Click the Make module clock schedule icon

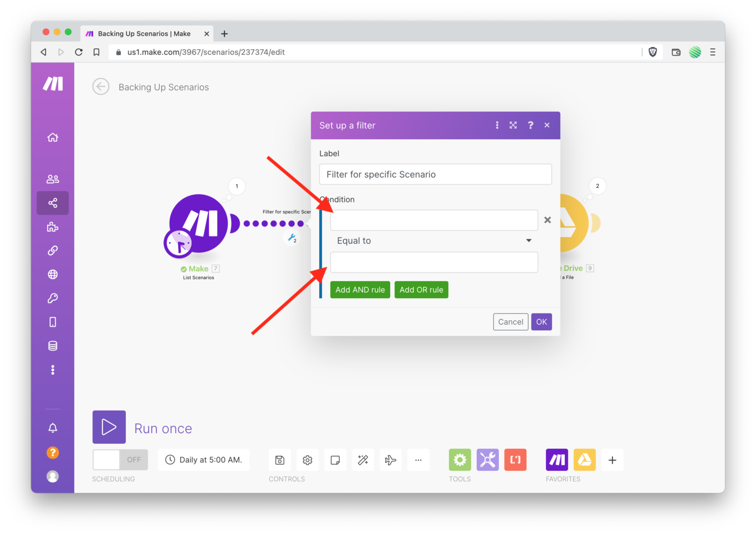178,243
